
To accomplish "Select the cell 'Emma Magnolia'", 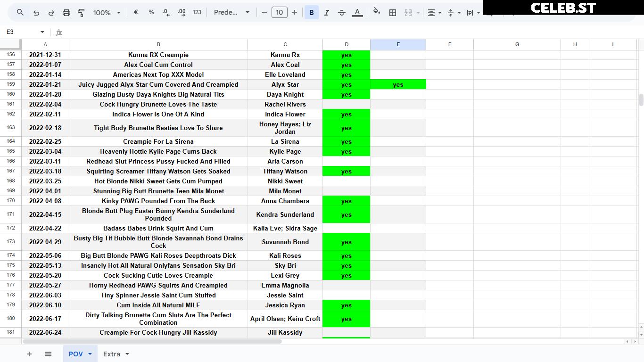I will pyautogui.click(x=285, y=285).
